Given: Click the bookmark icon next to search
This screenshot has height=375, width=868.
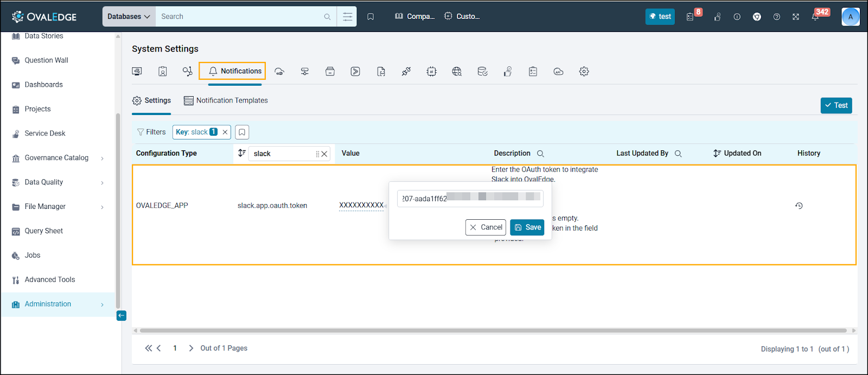Looking at the screenshot, I should pos(371,17).
